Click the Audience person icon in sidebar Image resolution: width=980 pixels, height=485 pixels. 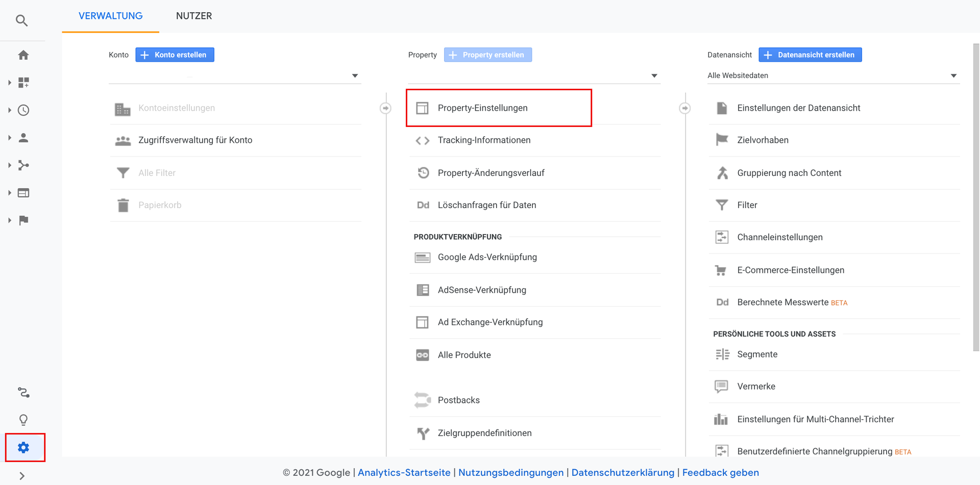point(23,138)
